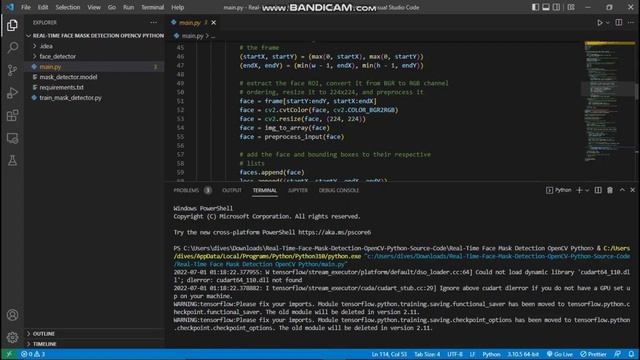Toggle the Prettier formatter status
This screenshot has width=640, height=360.
coord(593,354)
